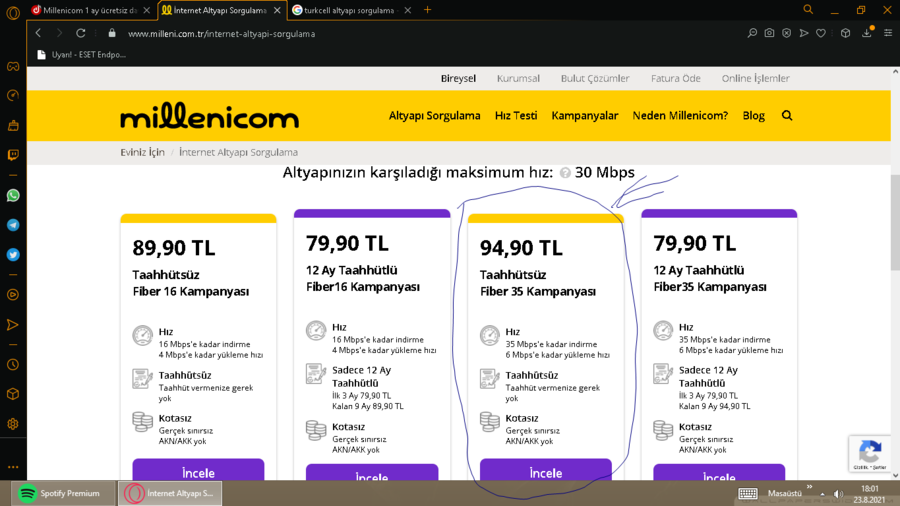900x506 pixels.
Task: Select the Bireysel top link
Action: click(458, 79)
